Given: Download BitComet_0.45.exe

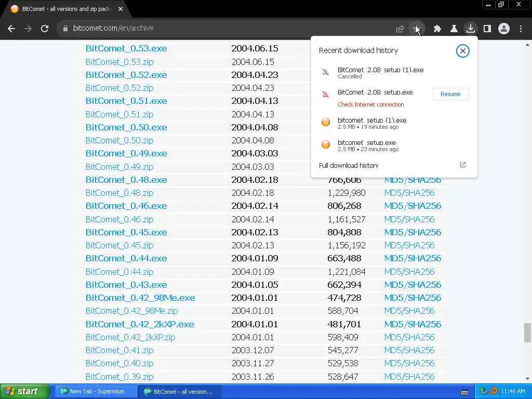Looking at the screenshot, I should click(x=126, y=232).
